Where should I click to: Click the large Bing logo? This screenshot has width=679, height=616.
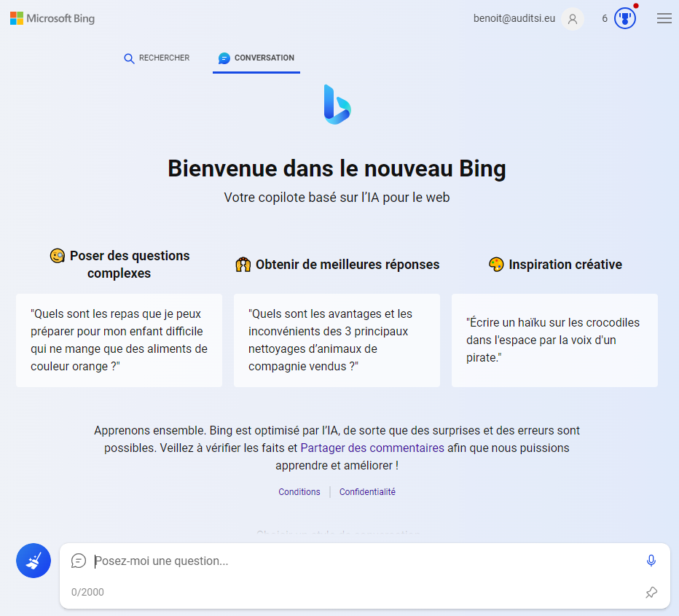(337, 104)
